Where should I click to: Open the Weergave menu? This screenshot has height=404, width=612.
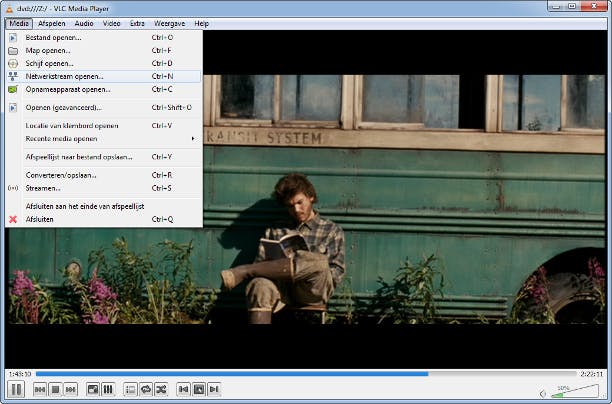tap(169, 23)
